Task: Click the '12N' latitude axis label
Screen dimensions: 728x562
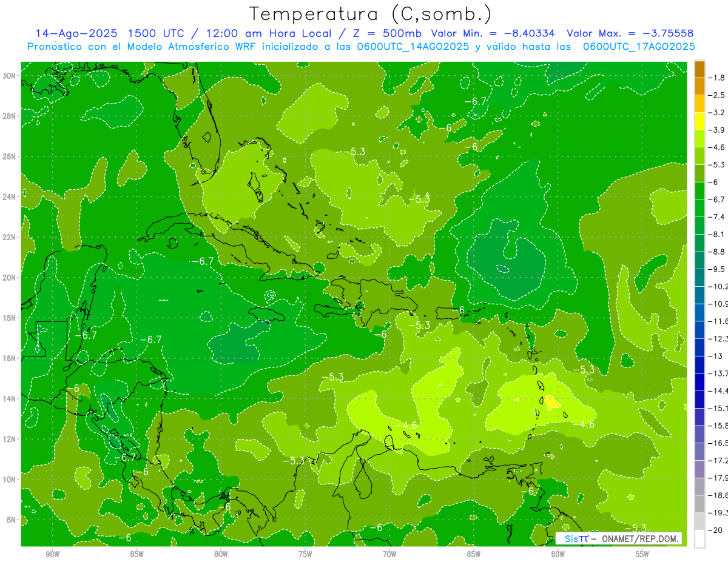Action: pos(9,439)
